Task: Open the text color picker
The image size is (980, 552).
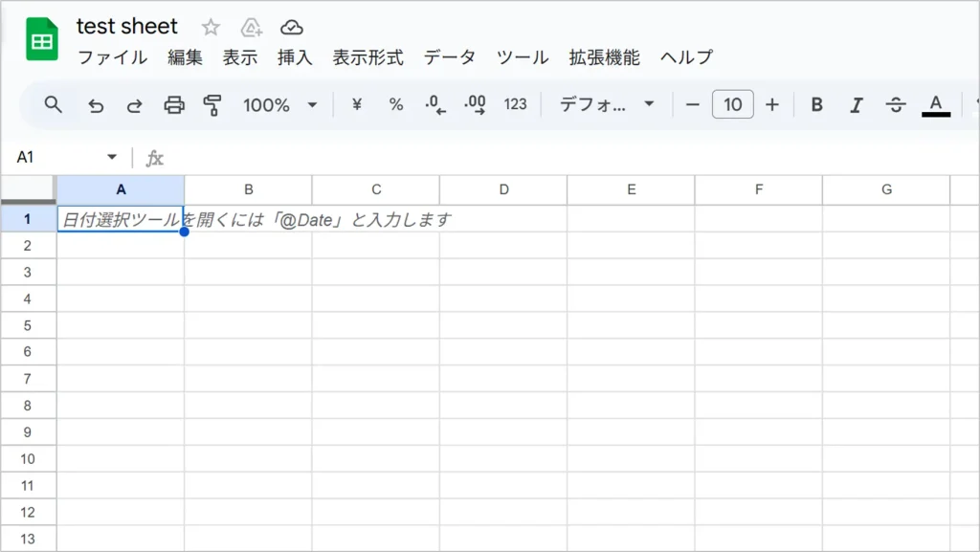Action: click(936, 104)
